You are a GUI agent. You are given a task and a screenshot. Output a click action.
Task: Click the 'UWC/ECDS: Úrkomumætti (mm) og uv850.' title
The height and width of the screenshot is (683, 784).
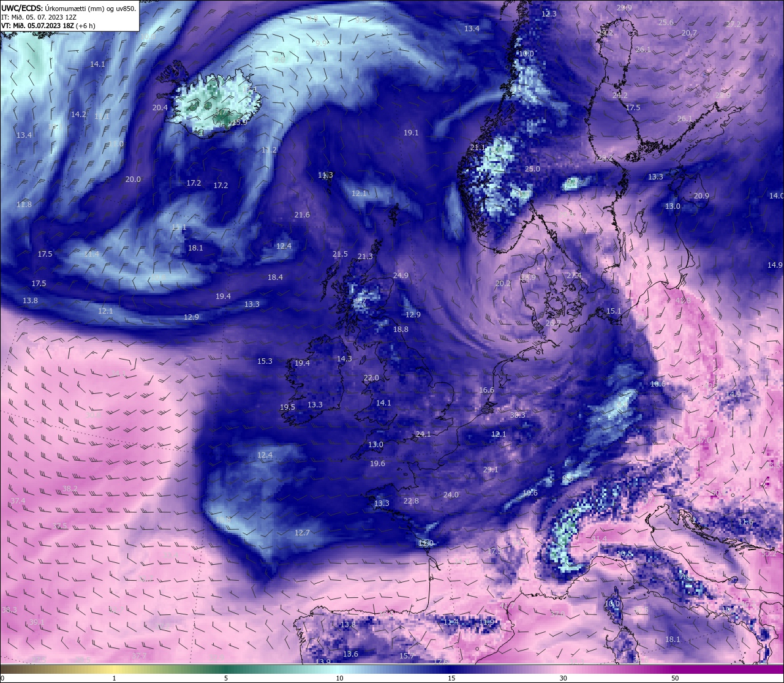tap(69, 9)
